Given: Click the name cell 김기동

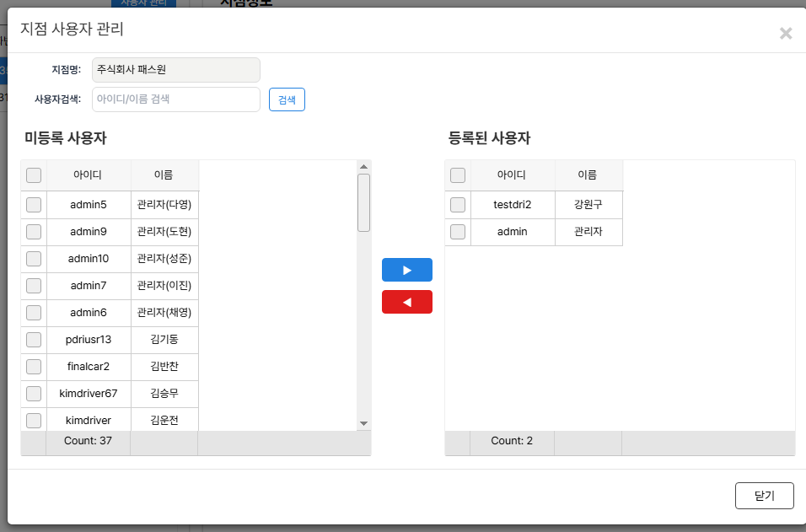Looking at the screenshot, I should pos(164,340).
